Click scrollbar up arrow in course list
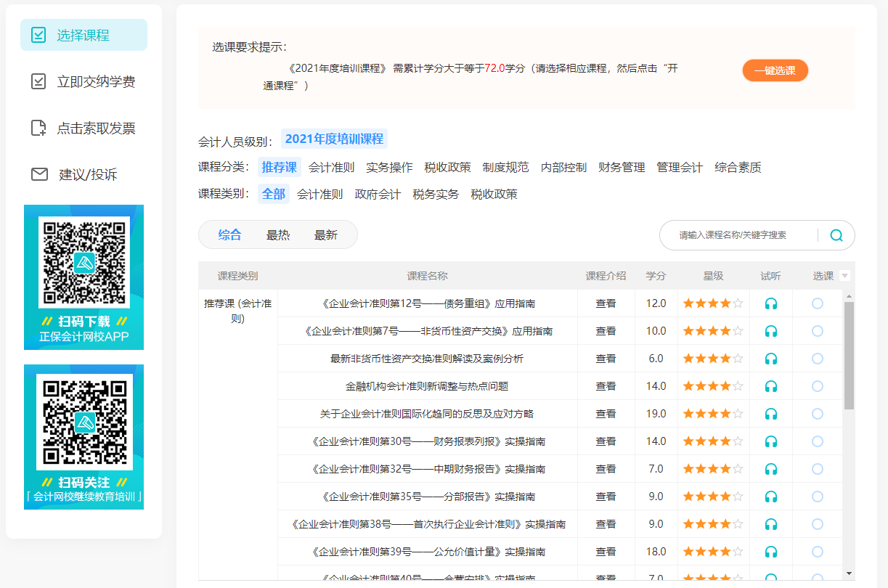The image size is (888, 588). [849, 295]
